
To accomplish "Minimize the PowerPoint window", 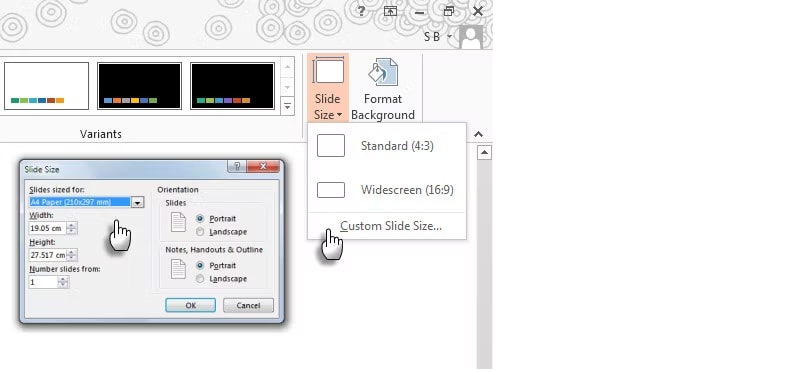I will pyautogui.click(x=419, y=12).
